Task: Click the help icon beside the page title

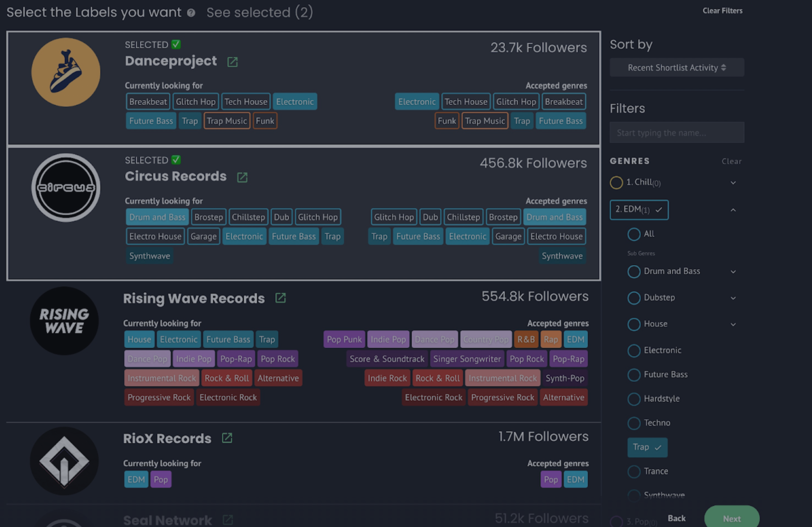Action: (191, 13)
